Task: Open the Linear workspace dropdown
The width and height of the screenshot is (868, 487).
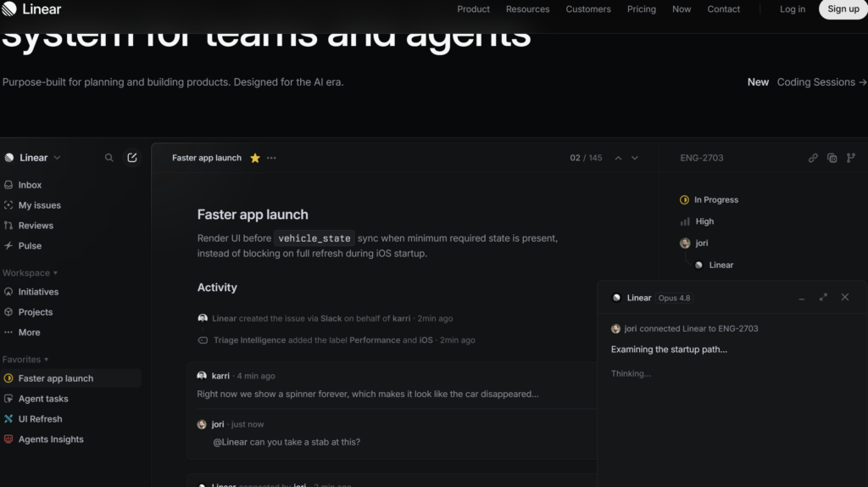Action: (x=33, y=158)
